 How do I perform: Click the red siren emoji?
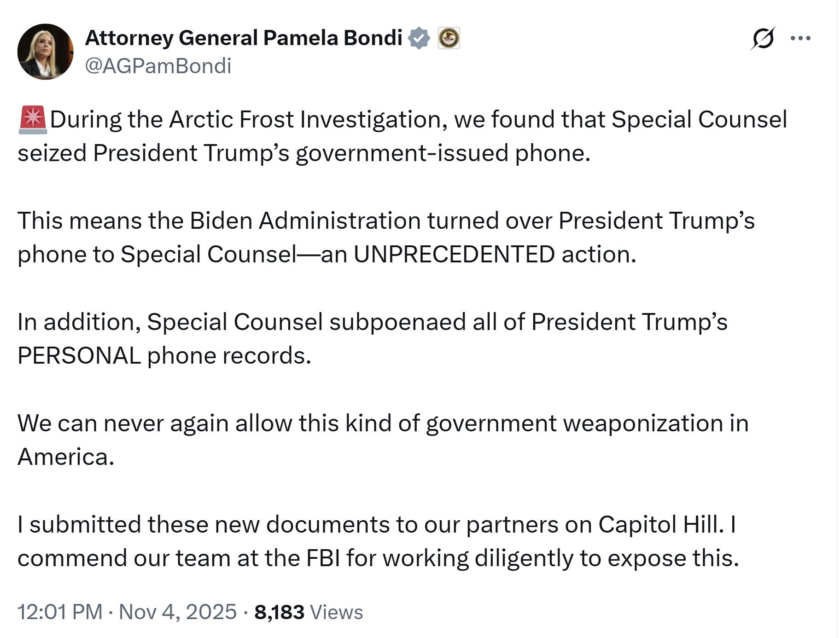[32, 120]
